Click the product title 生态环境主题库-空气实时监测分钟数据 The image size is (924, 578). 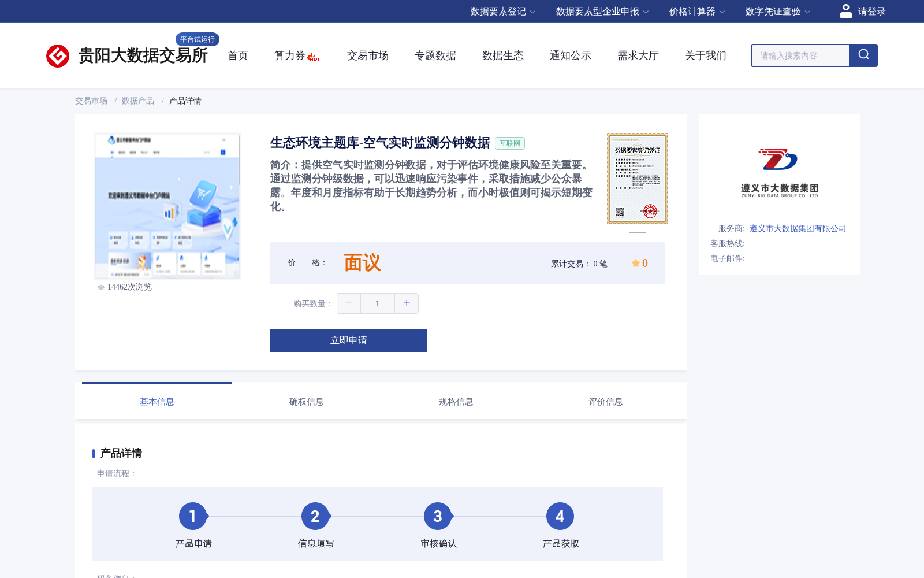[380, 143]
